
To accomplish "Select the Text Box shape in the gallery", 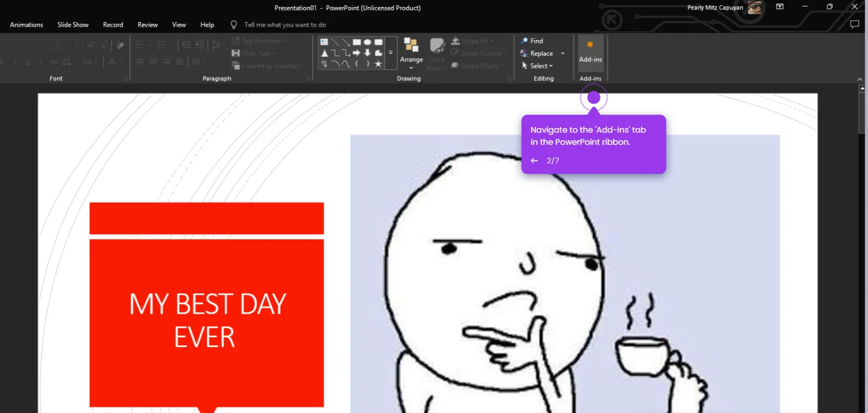I will tap(324, 42).
